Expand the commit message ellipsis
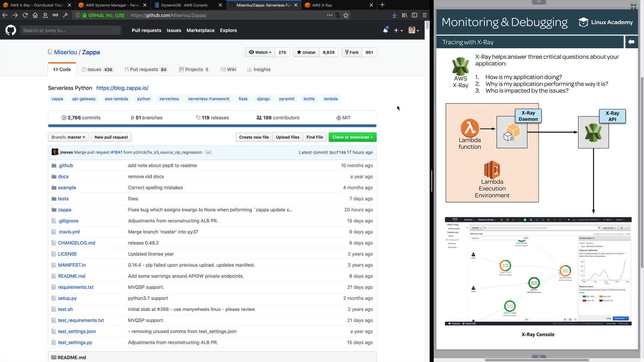The width and height of the screenshot is (644, 362). 208,153
